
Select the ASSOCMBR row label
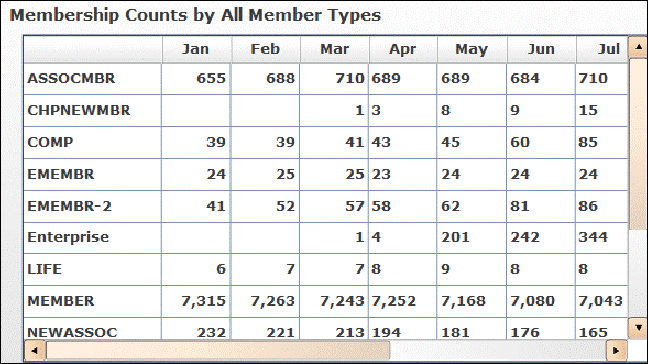(71, 78)
